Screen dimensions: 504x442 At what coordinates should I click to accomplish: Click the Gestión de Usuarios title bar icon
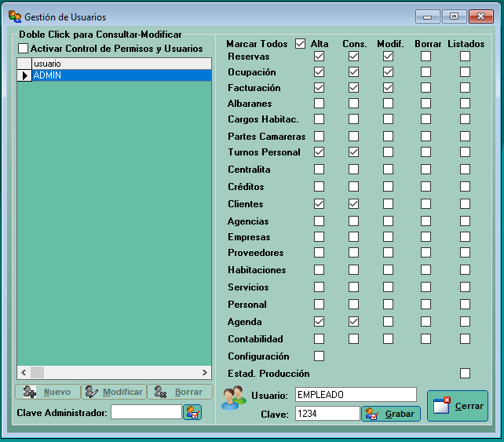tap(15, 16)
